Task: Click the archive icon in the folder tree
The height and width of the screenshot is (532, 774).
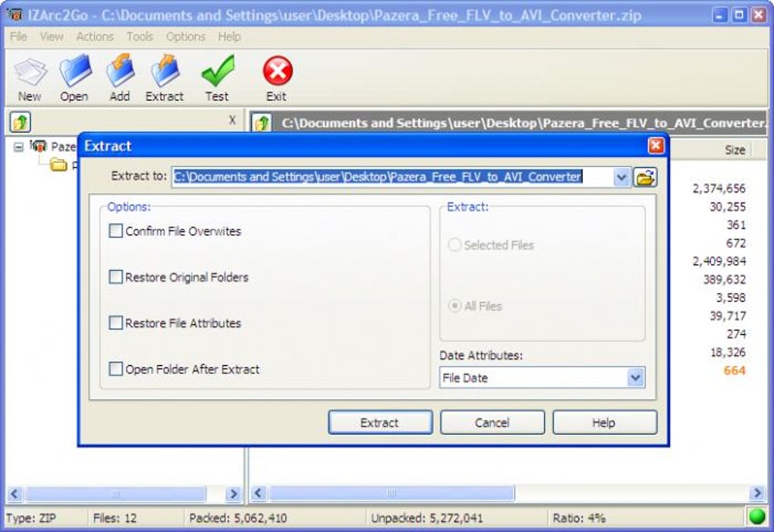Action: point(39,146)
